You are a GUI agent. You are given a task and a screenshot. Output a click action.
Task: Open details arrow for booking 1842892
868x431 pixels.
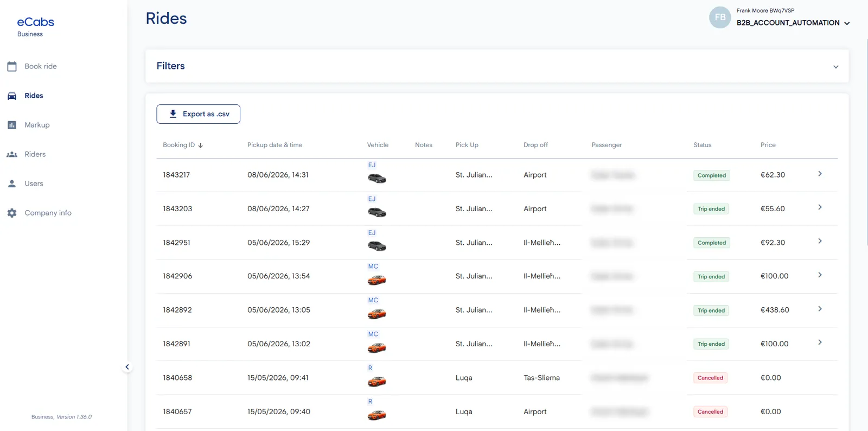[820, 309]
